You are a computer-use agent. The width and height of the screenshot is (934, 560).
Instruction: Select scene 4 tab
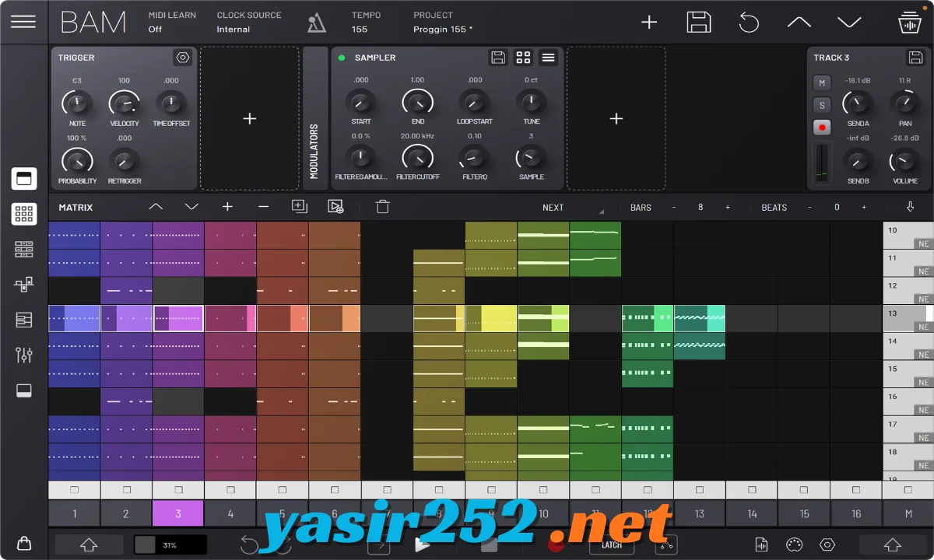point(230,513)
